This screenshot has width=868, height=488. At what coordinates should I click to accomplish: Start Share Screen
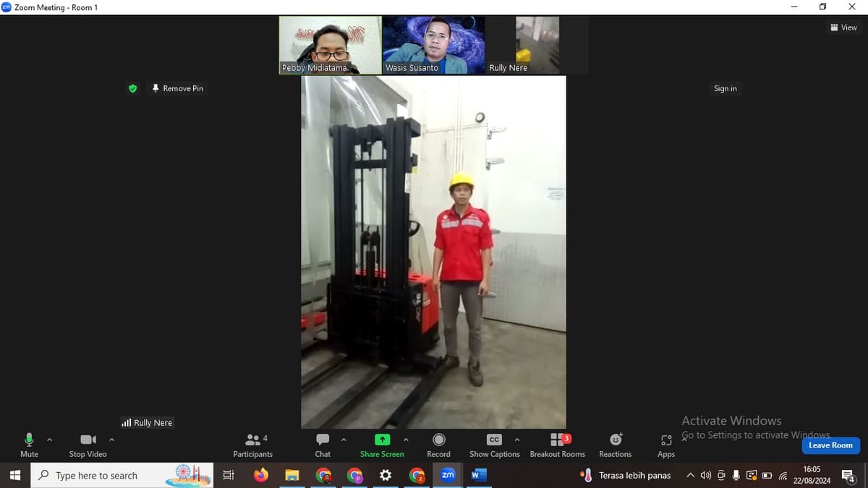click(x=382, y=445)
